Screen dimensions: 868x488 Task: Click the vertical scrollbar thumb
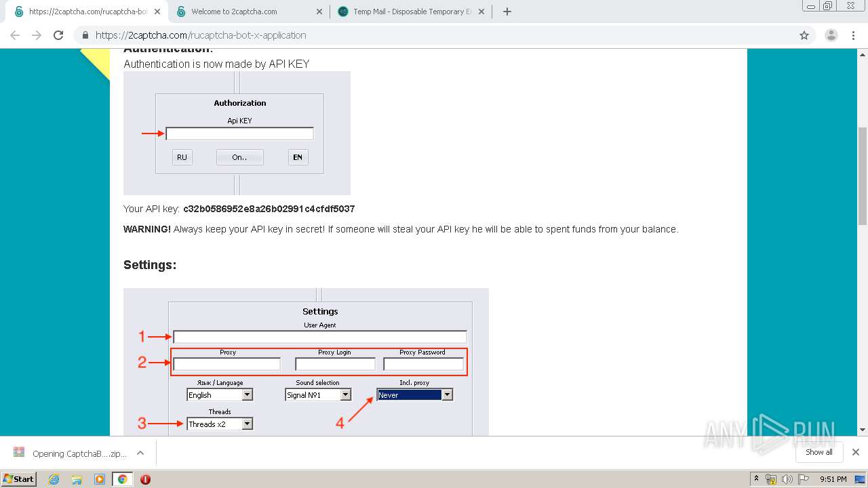coord(863,176)
